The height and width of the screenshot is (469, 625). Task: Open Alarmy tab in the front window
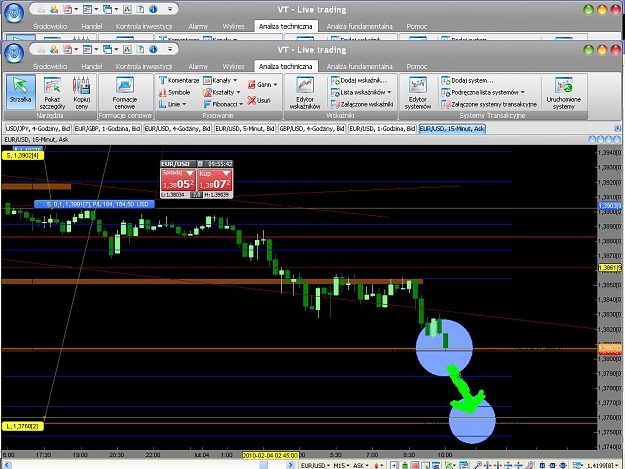pos(198,66)
